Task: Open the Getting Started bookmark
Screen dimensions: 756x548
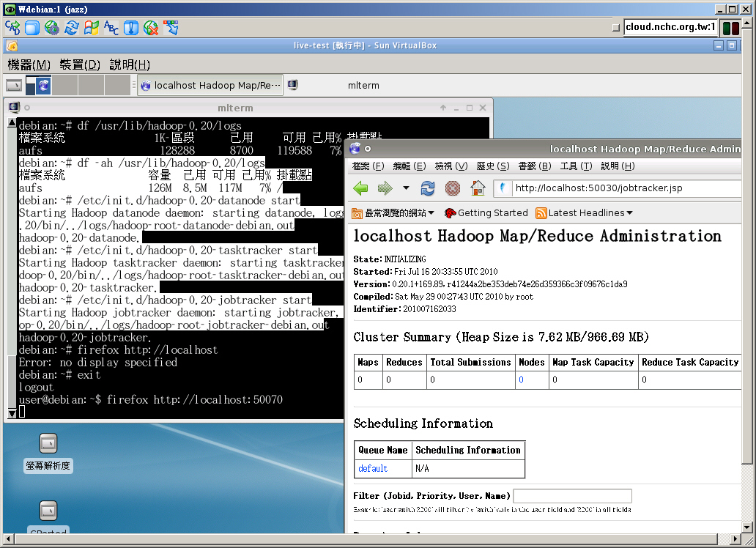Action: click(486, 212)
